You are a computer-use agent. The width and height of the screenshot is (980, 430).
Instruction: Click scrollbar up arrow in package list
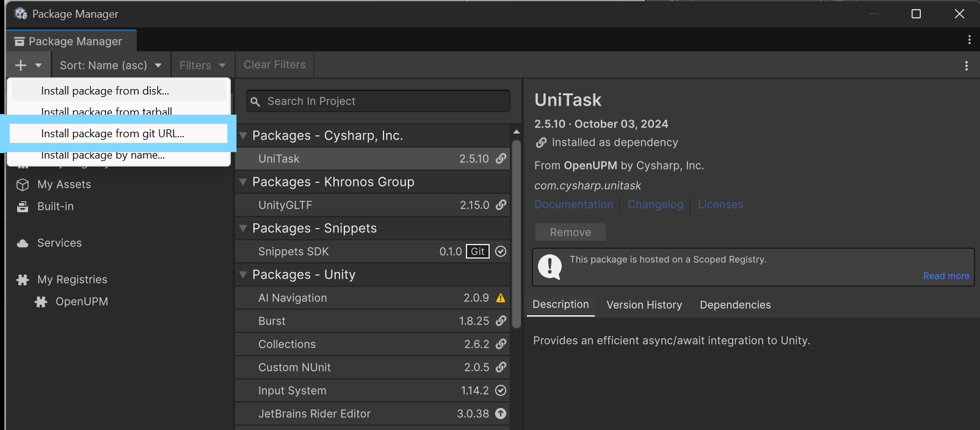(x=517, y=132)
